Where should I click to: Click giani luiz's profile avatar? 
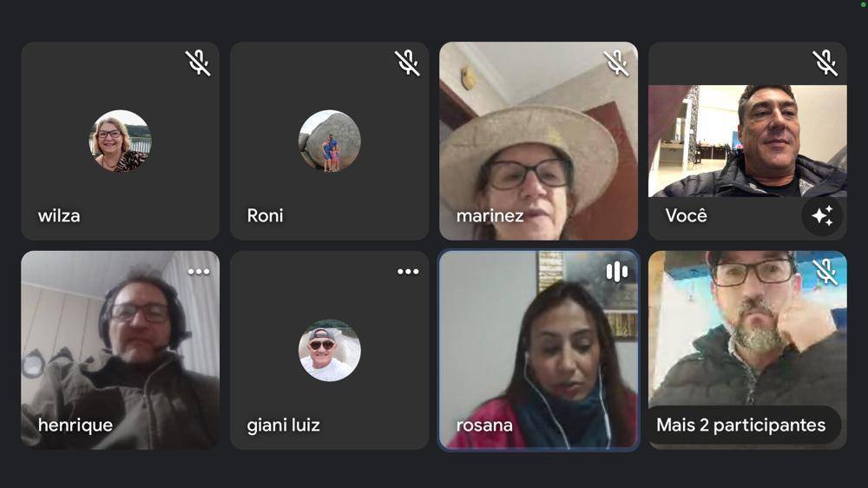(x=329, y=350)
